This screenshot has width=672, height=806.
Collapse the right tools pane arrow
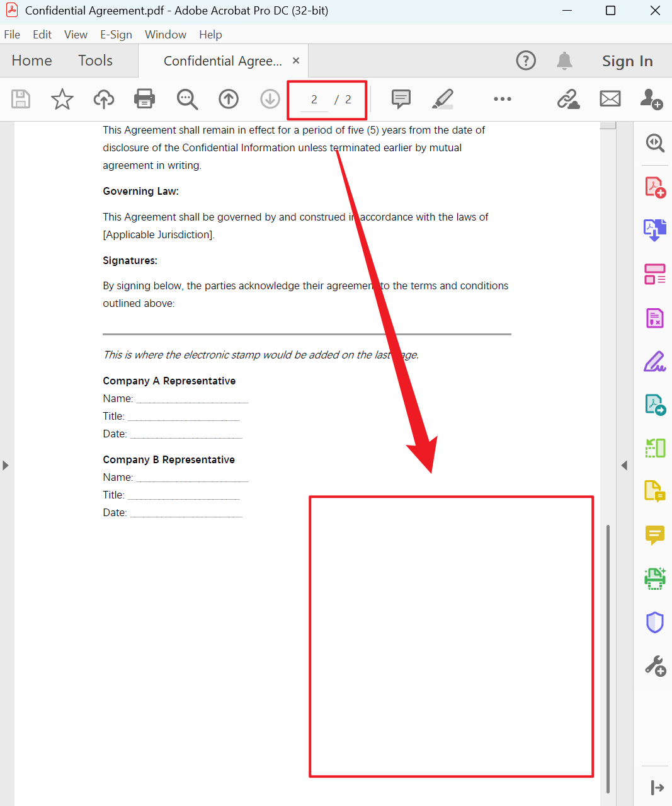(624, 466)
